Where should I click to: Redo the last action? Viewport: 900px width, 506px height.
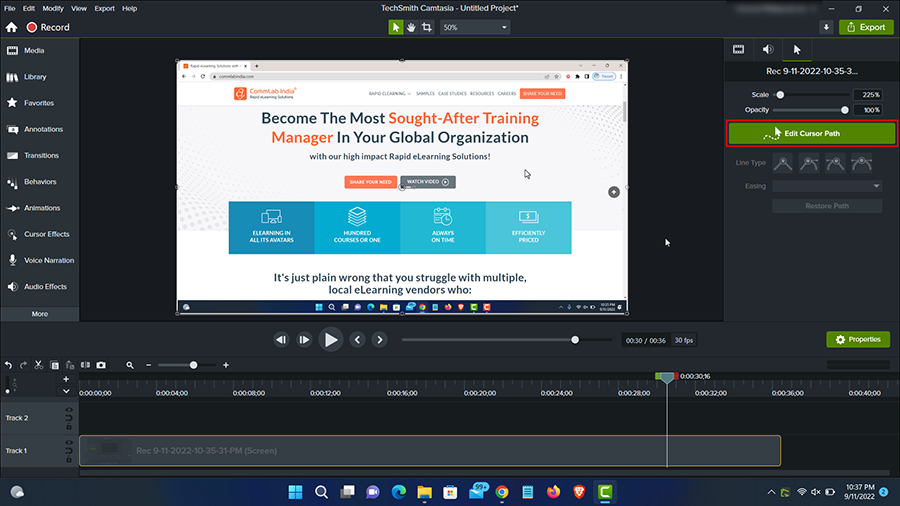24,365
